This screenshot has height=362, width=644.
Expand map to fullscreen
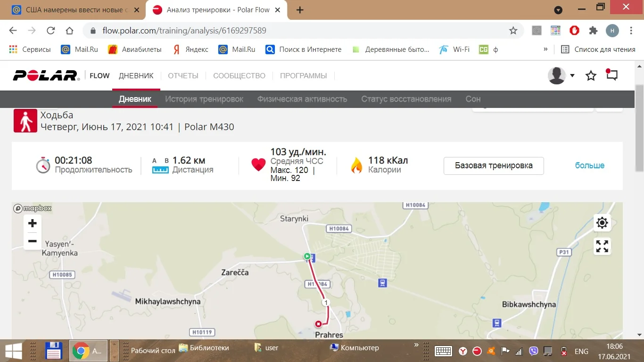[602, 246]
